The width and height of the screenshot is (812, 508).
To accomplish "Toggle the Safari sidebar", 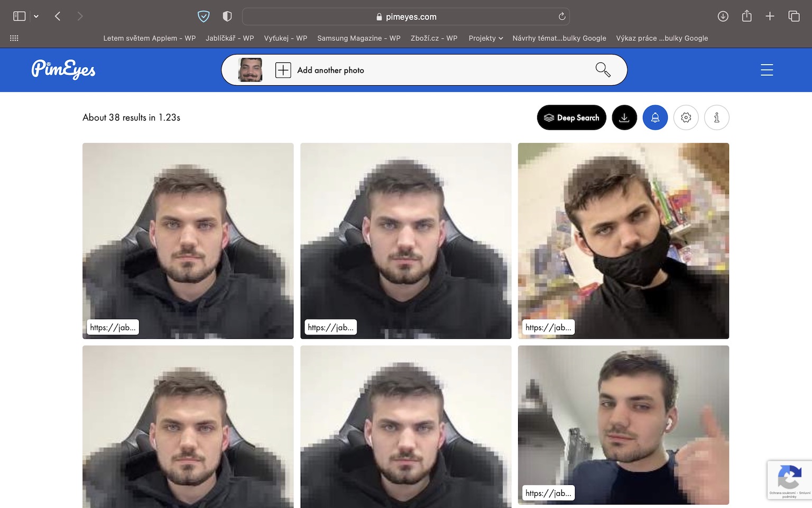I will [x=20, y=16].
